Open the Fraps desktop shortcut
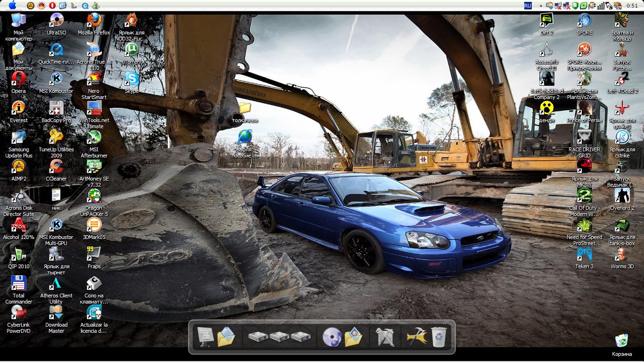This screenshot has width=644, height=362. click(94, 255)
